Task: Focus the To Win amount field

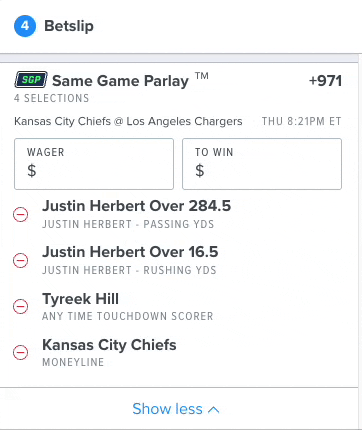Action: click(262, 164)
